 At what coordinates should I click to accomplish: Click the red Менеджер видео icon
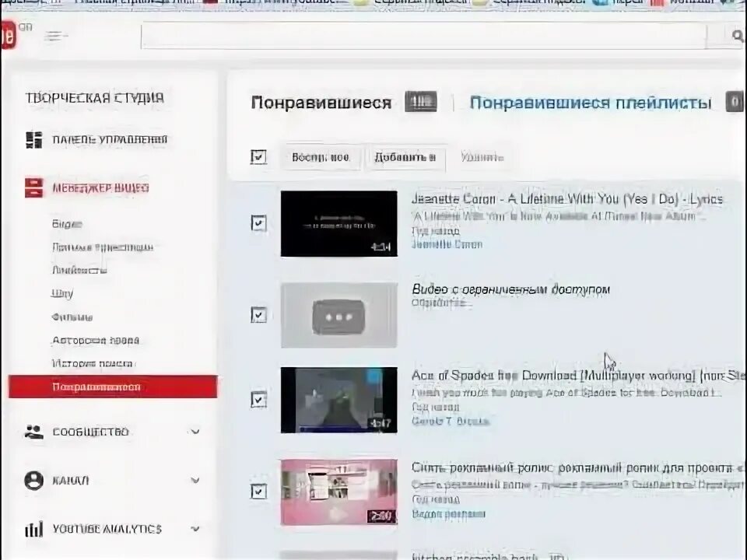(33, 187)
